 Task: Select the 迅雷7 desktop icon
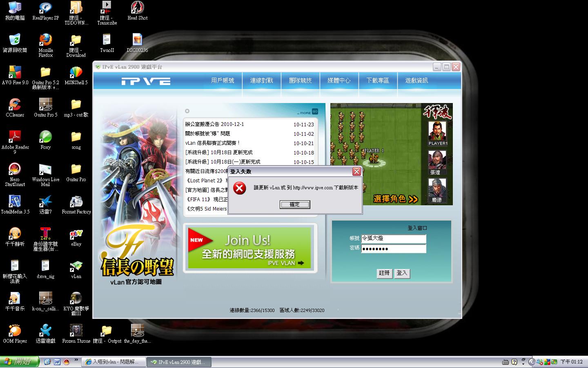pos(45,205)
